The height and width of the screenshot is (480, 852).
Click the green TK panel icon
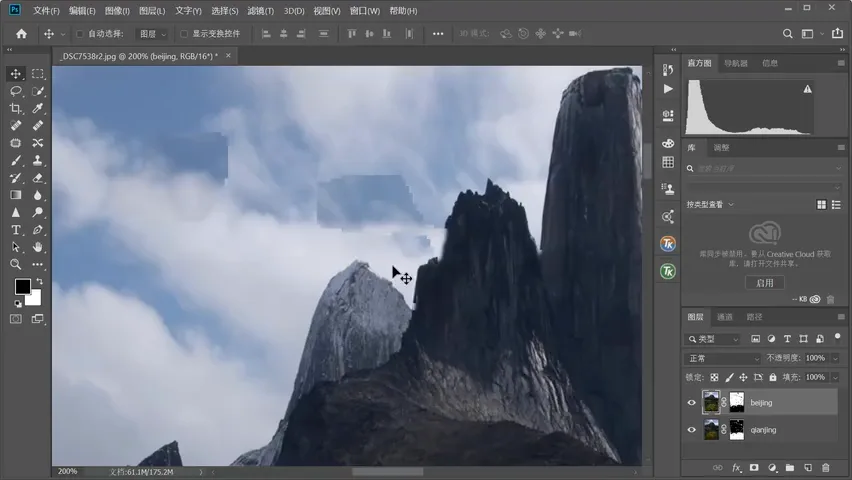(x=668, y=271)
